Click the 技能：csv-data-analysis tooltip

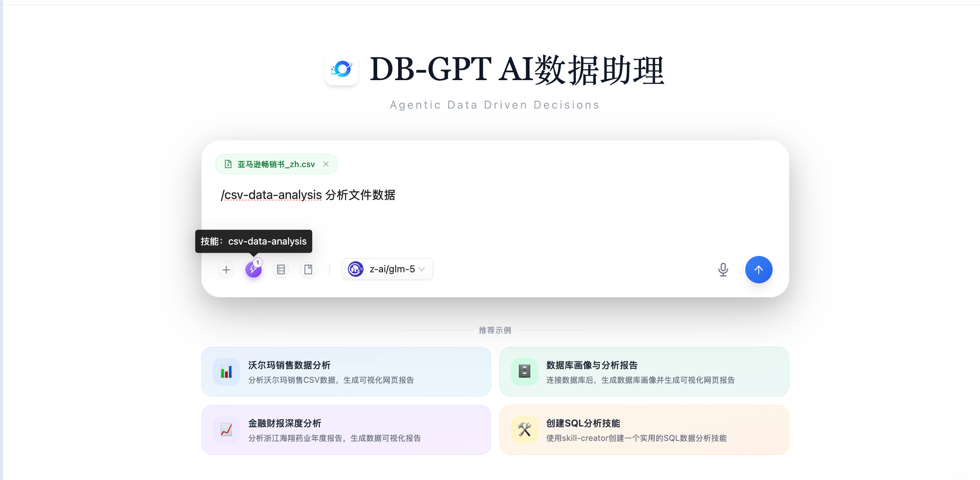pyautogui.click(x=253, y=241)
